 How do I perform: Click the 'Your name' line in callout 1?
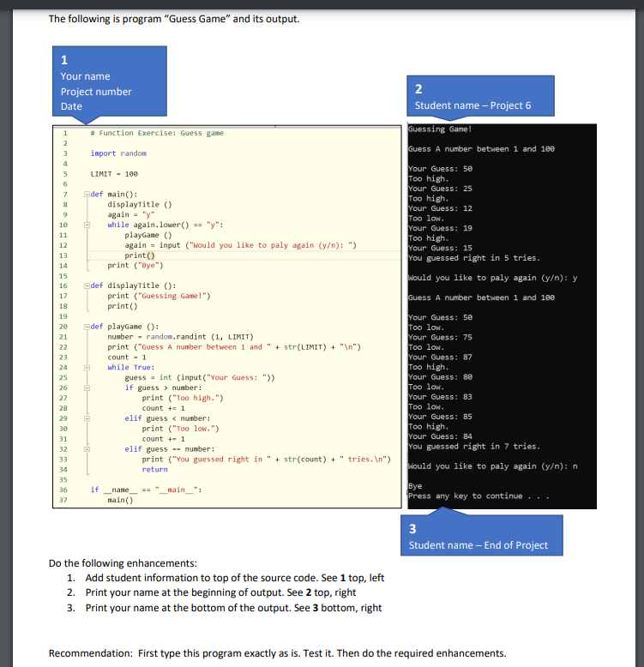point(85,76)
